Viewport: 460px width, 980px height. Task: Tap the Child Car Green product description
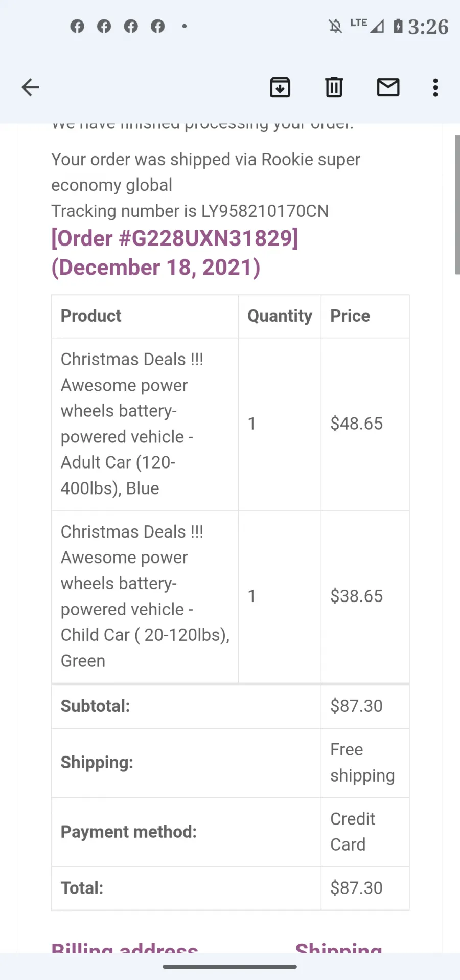pos(145,596)
